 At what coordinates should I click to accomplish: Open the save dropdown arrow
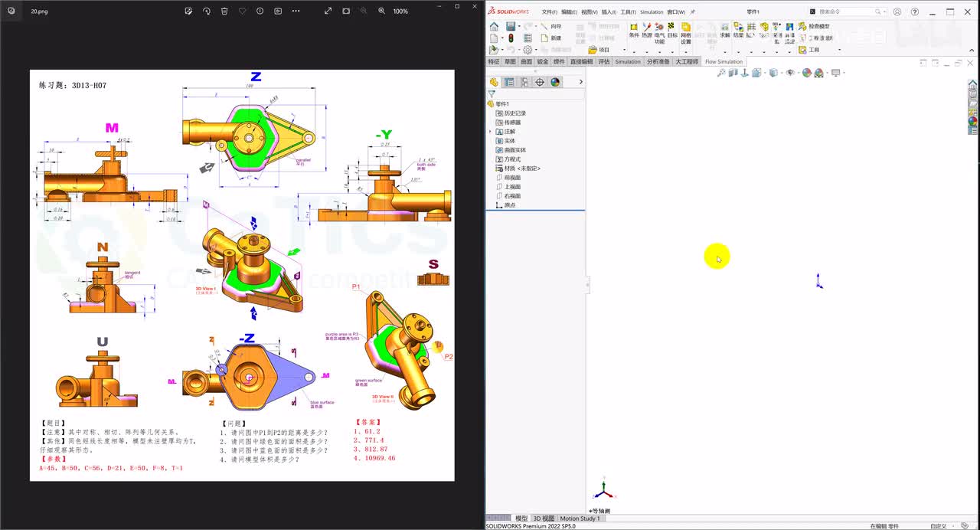pyautogui.click(x=521, y=27)
